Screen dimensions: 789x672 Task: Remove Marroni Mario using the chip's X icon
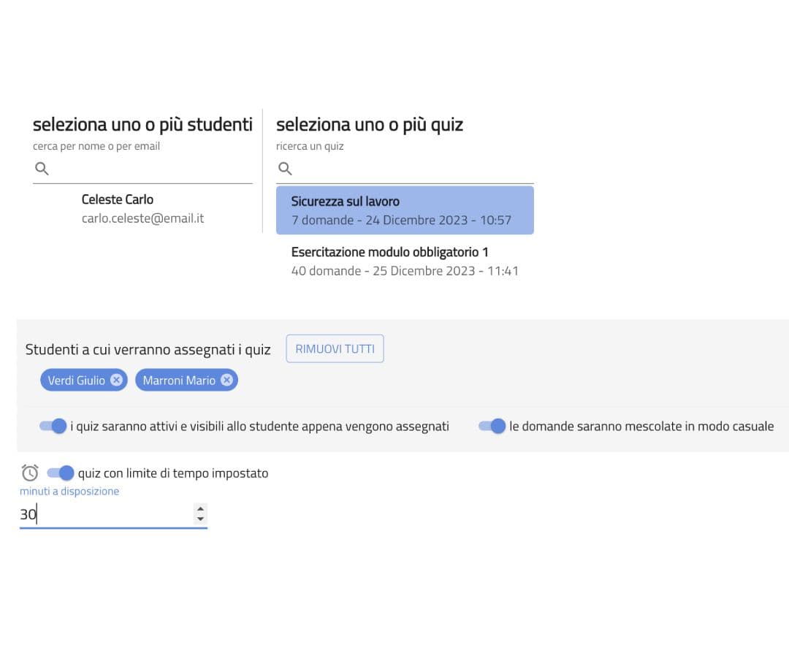point(226,380)
